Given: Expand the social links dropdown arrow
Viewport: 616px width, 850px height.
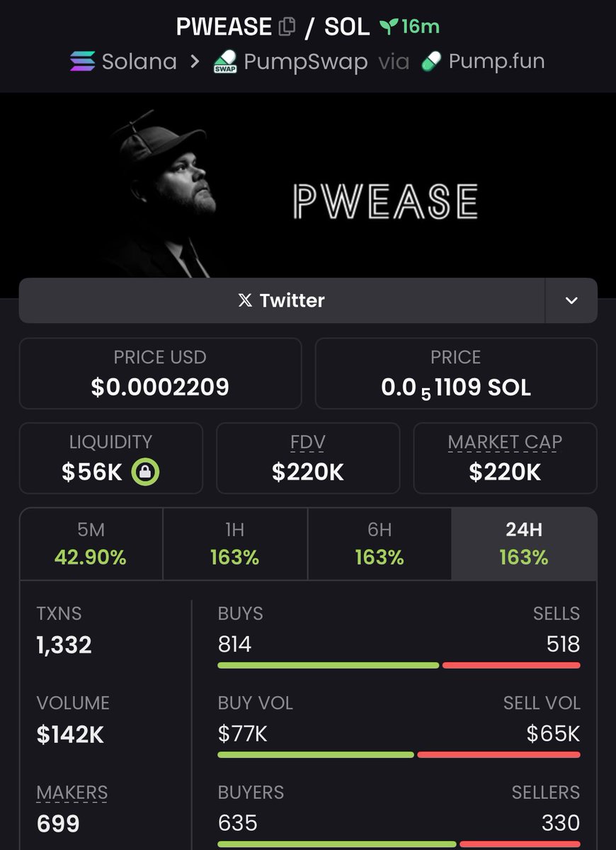Looking at the screenshot, I should click(x=571, y=300).
